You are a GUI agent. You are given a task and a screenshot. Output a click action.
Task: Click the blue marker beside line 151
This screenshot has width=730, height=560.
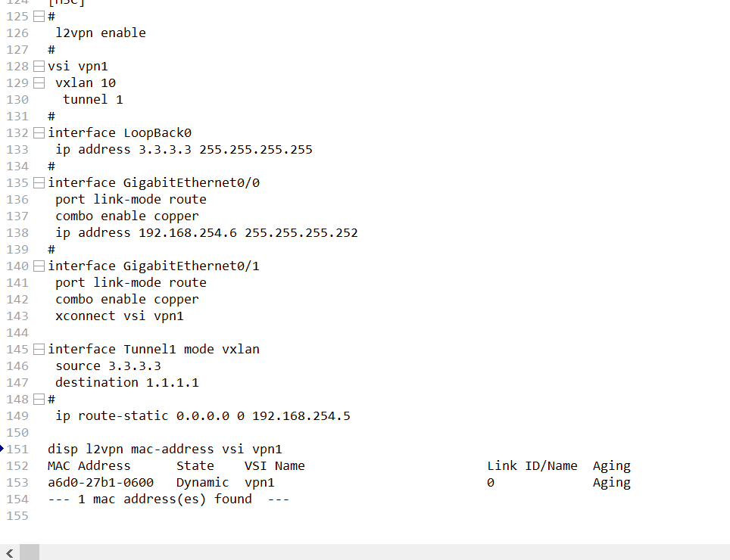[x=2, y=449]
